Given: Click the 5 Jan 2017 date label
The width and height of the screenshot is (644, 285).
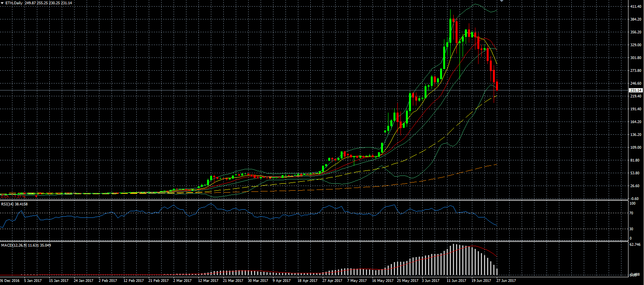Looking at the screenshot, I should [x=33, y=281].
